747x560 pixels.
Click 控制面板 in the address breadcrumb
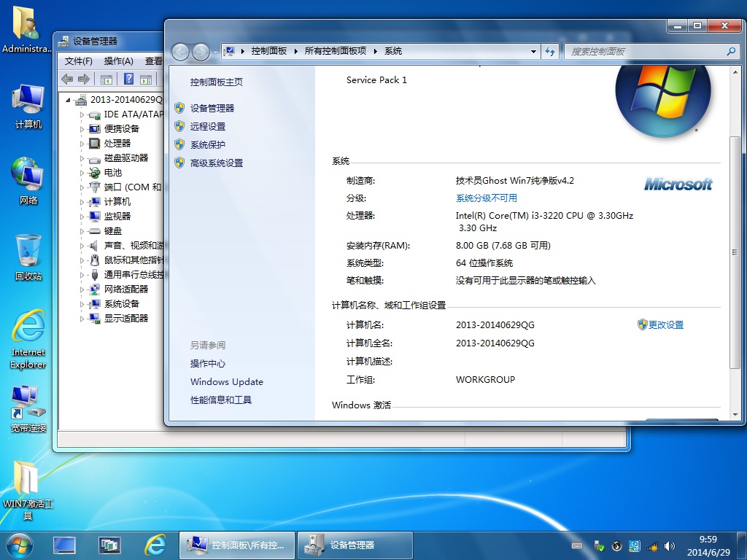coord(269,51)
